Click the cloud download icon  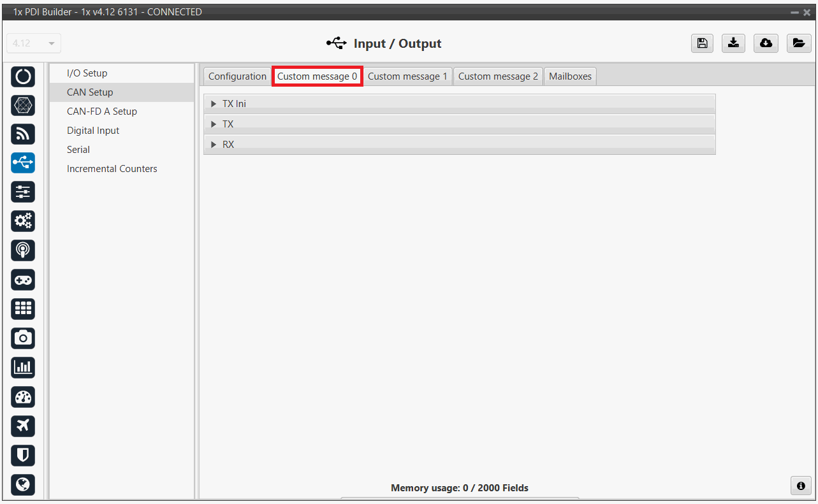pyautogui.click(x=766, y=43)
